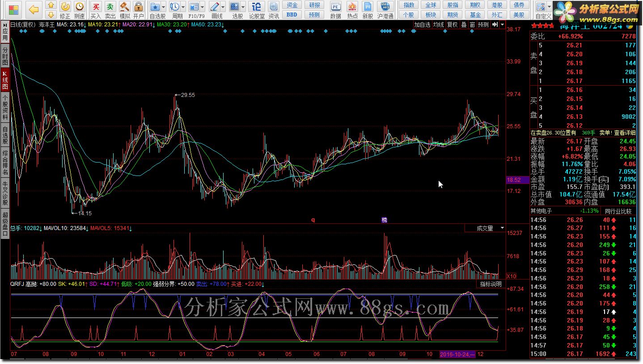This screenshot has height=364, width=643.
Task: Open the 新股 IPO icon
Action: [368, 10]
